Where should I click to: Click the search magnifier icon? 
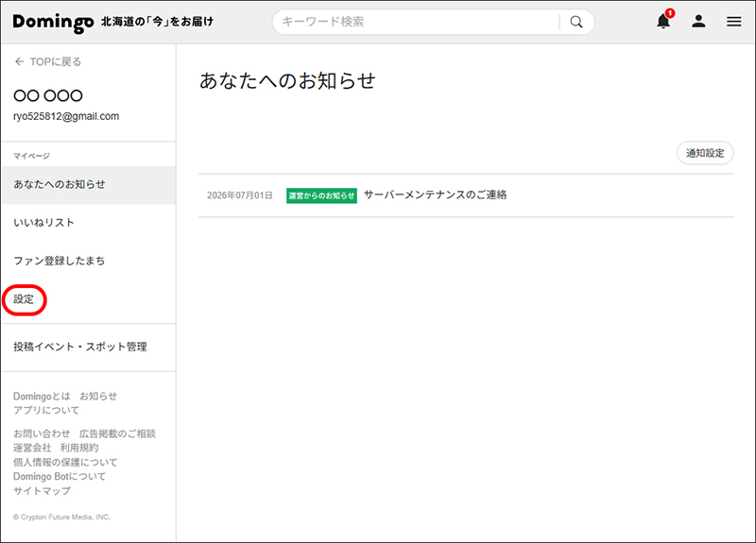[x=576, y=22]
